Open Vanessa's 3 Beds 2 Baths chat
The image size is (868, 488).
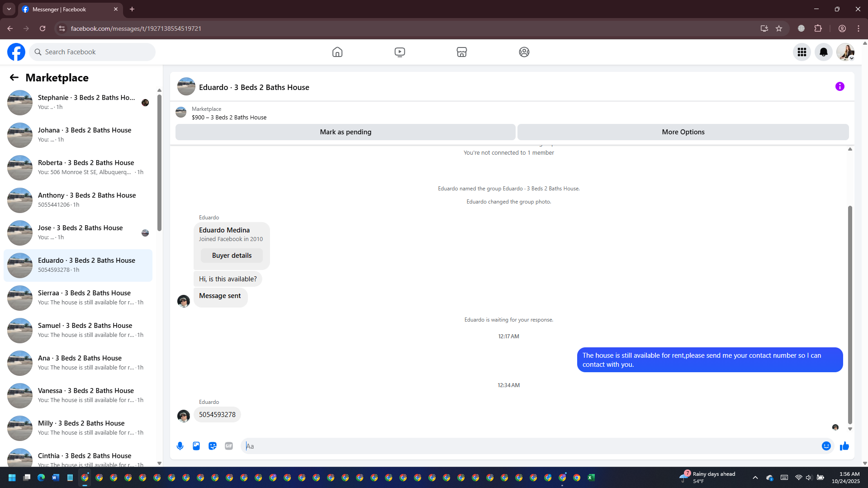(78, 395)
